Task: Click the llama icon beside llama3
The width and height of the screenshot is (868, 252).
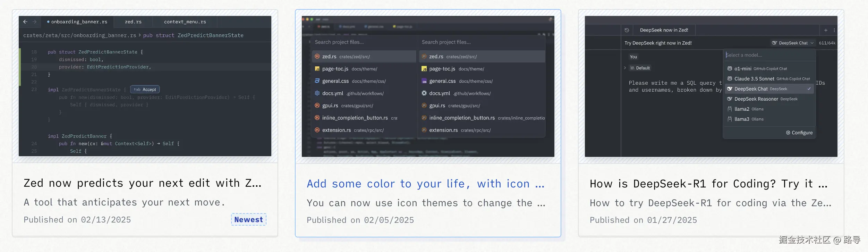Action: (x=730, y=119)
